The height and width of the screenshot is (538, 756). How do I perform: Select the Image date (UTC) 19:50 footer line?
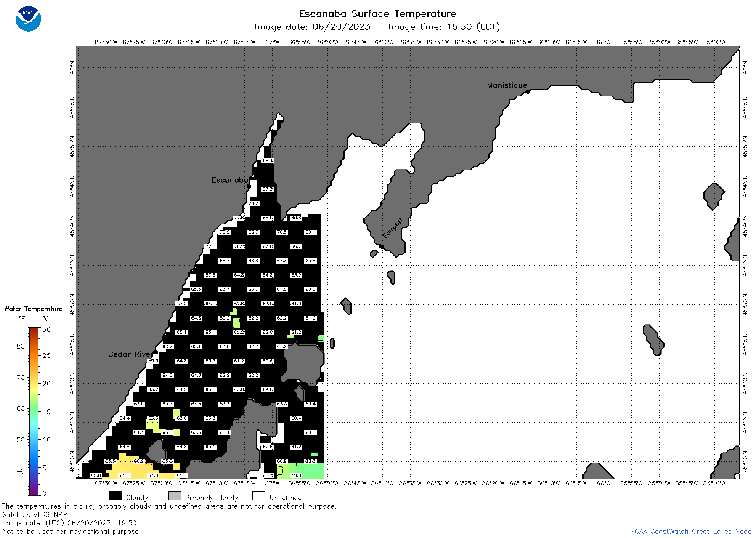pyautogui.click(x=69, y=523)
